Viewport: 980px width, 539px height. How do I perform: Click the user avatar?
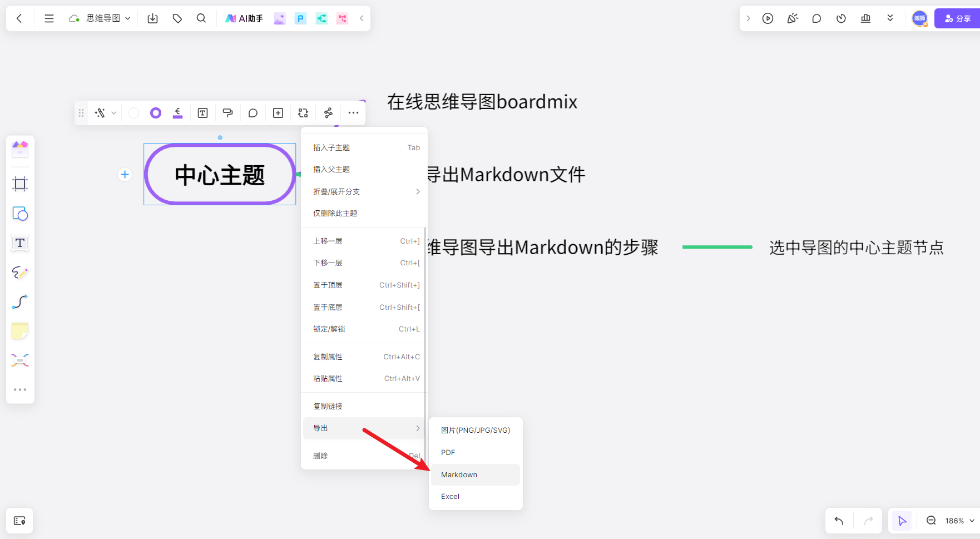920,18
